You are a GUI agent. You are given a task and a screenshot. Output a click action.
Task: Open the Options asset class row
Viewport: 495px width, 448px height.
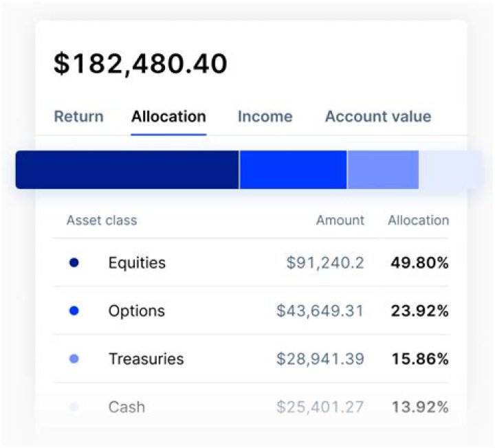point(137,311)
